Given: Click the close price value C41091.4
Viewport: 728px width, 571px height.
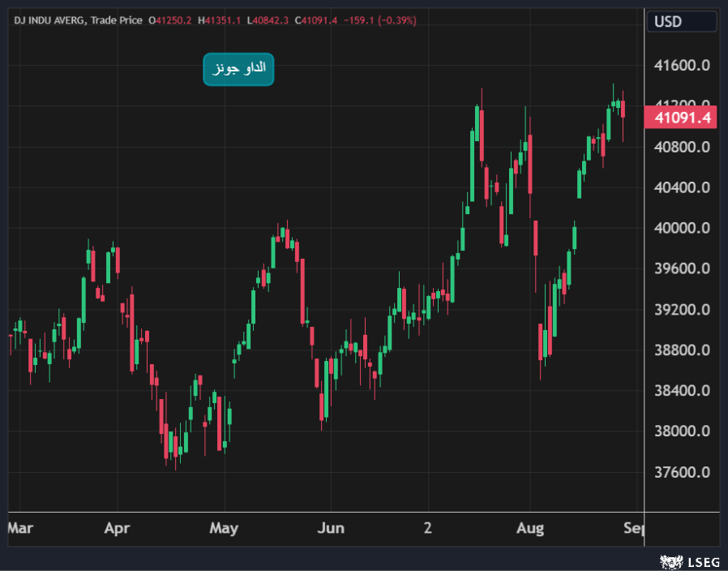Looking at the screenshot, I should coord(317,19).
